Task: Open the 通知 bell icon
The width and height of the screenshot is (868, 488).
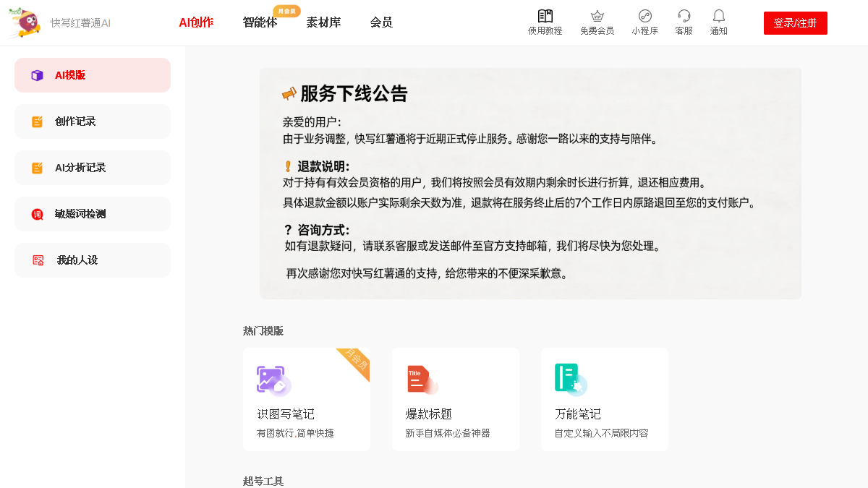Action: (x=718, y=16)
